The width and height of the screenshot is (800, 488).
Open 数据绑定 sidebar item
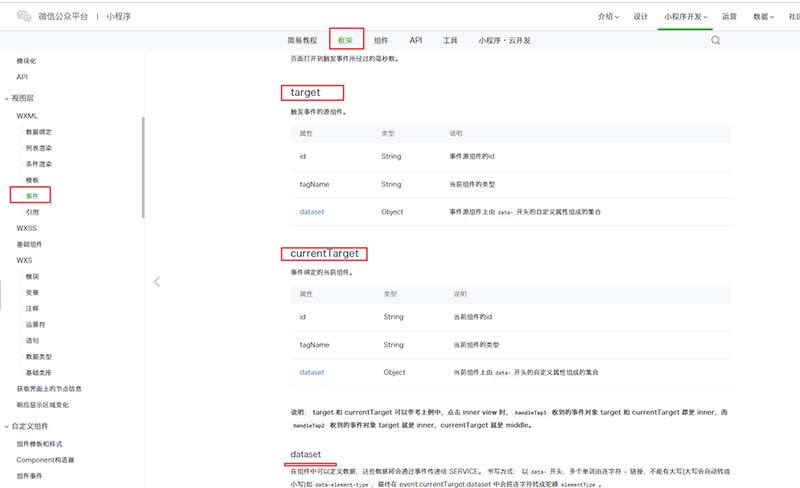[39, 132]
